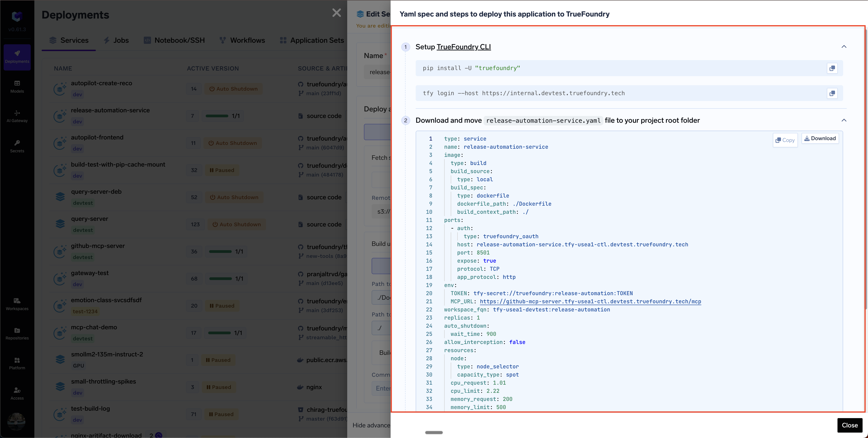
Task: Click the user avatar thumbnail
Action: pyautogui.click(x=16, y=421)
